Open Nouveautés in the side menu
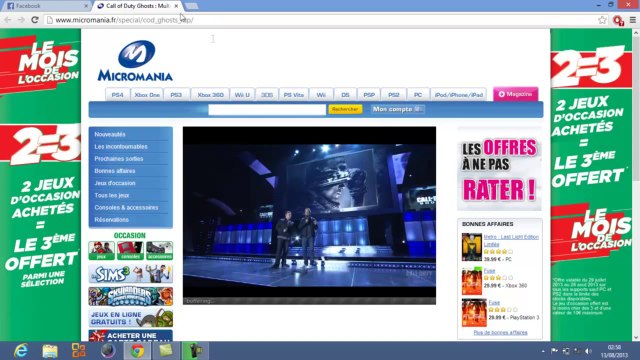The image size is (640, 360). [x=110, y=134]
